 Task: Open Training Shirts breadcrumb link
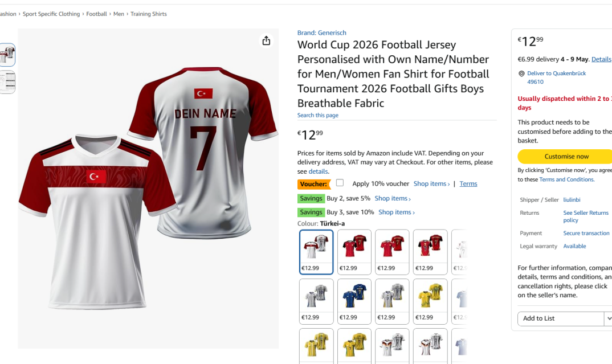(148, 14)
